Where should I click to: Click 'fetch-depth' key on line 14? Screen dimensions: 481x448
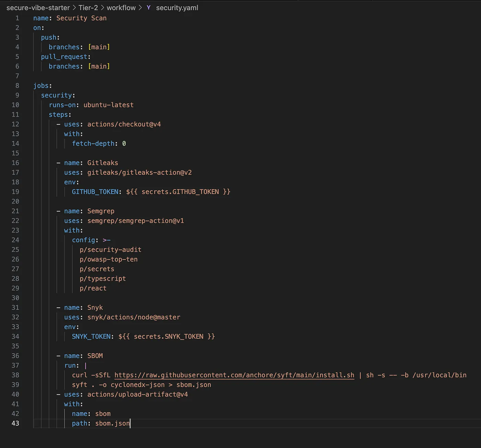click(x=93, y=143)
